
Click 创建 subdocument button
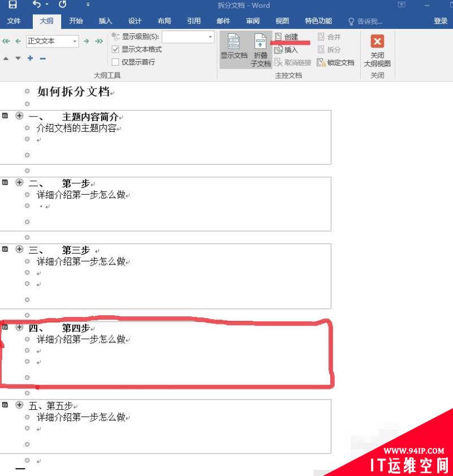pyautogui.click(x=286, y=37)
